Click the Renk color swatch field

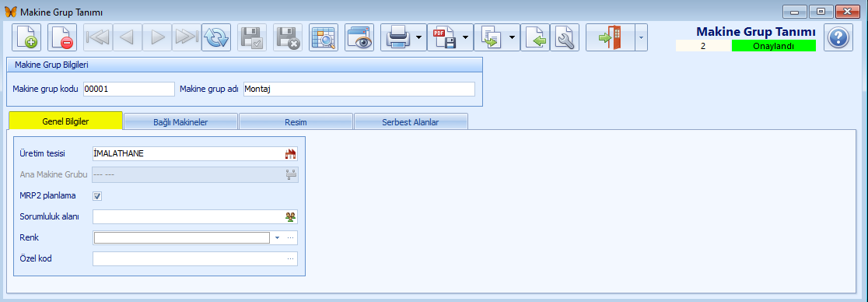point(182,237)
